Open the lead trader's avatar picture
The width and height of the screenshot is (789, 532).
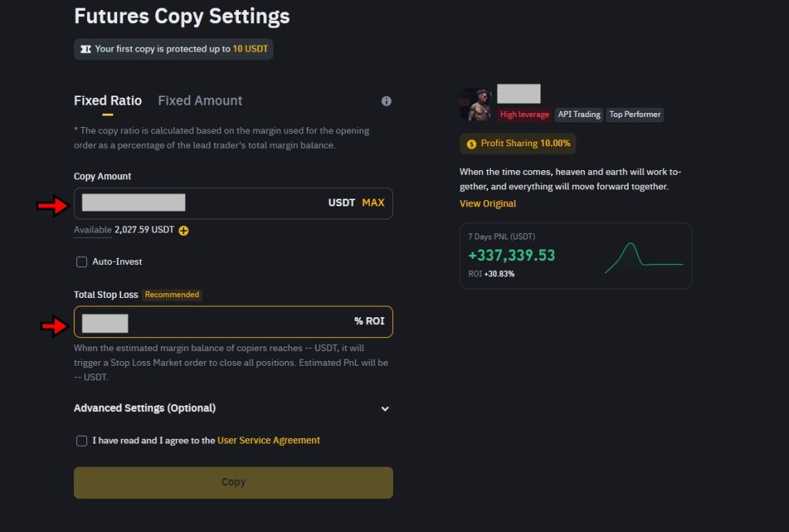[475, 105]
